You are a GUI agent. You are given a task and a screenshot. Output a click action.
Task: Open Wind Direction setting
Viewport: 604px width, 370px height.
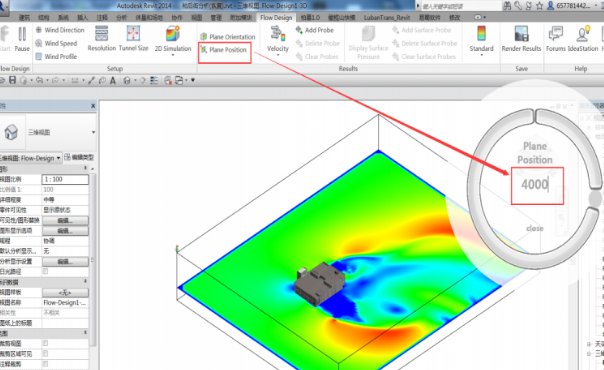60,30
